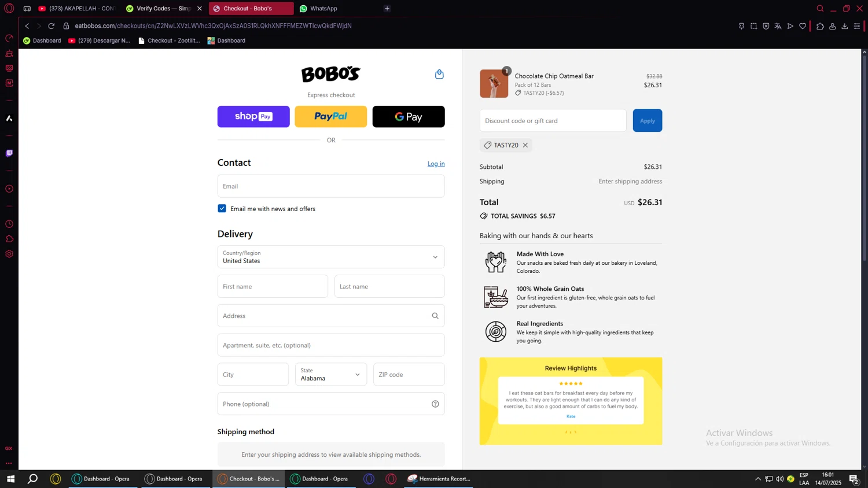Open the tab search magnifier icon

coord(820,9)
